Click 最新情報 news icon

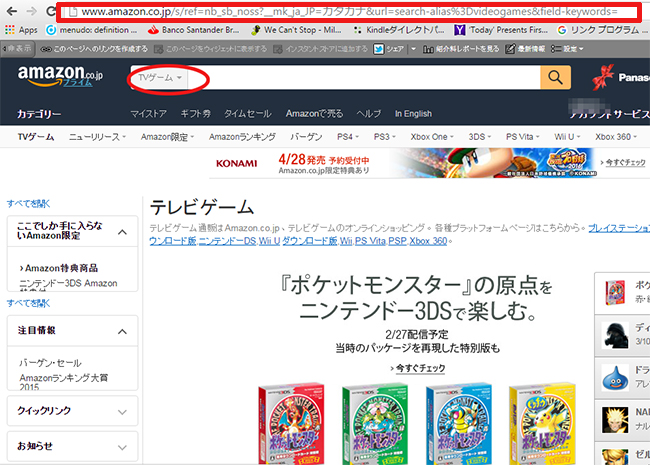click(x=525, y=49)
